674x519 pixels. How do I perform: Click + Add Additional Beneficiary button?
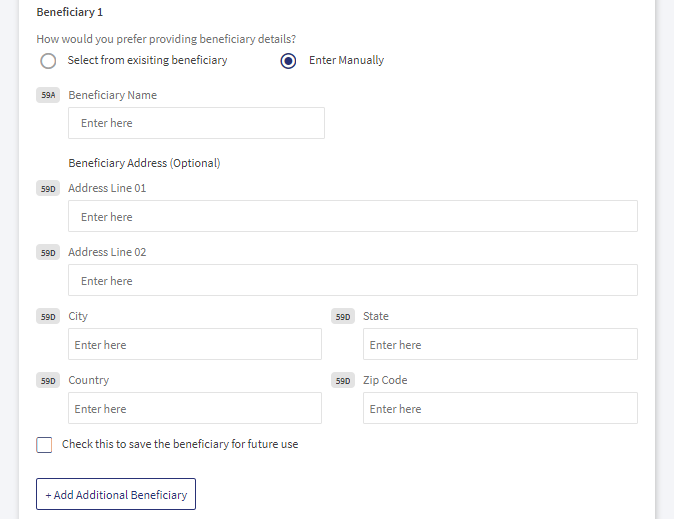[116, 494]
